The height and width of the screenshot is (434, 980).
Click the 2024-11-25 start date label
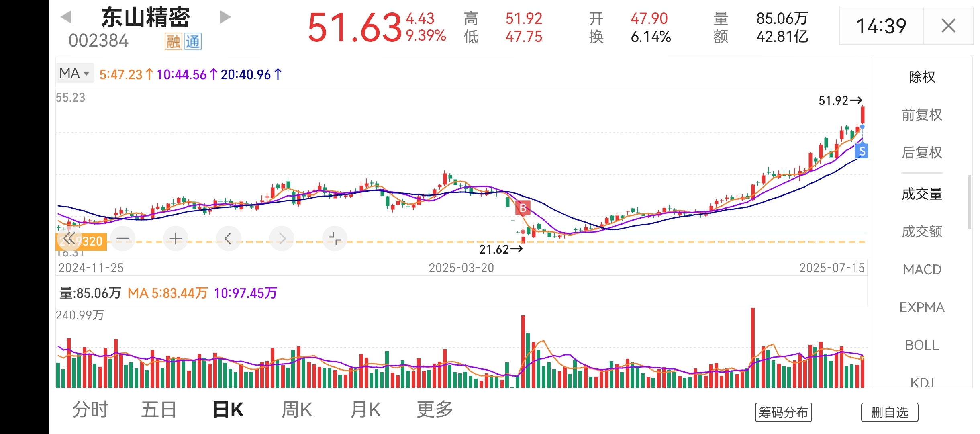pyautogui.click(x=91, y=268)
